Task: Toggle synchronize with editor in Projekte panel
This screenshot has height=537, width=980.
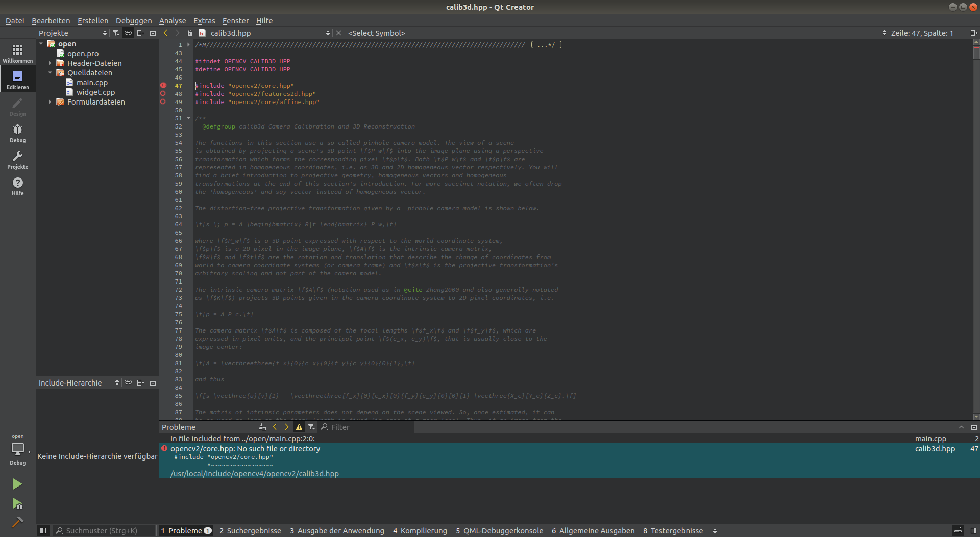Action: [128, 33]
